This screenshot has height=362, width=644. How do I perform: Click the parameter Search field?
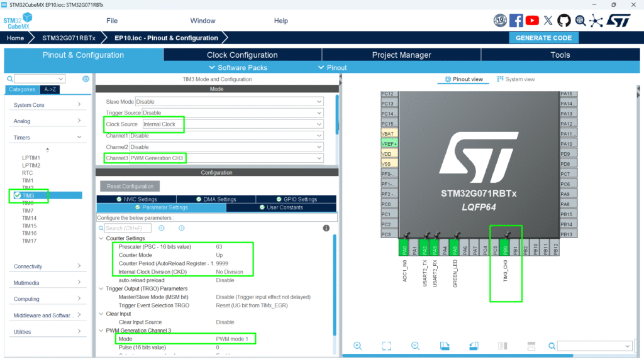128,228
